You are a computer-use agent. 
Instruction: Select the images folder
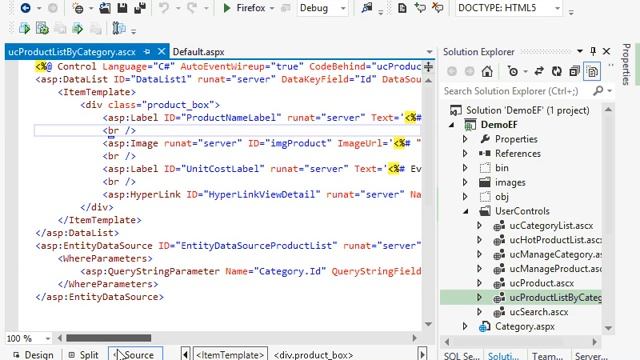(510, 182)
